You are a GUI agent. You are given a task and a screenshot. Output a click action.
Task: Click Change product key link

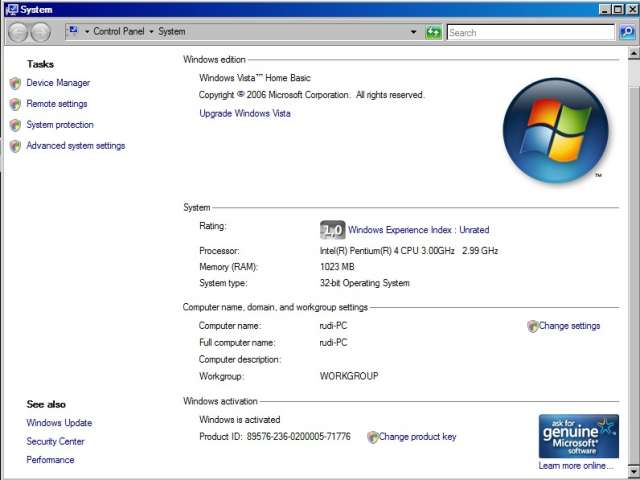(417, 437)
